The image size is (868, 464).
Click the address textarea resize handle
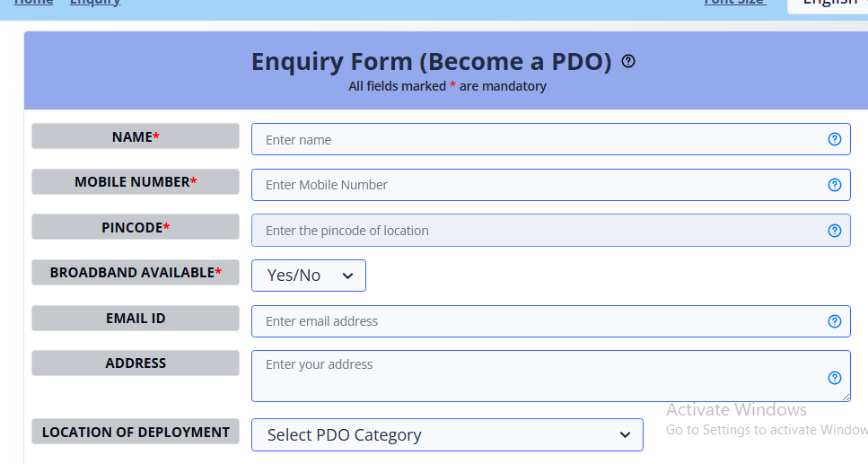pos(846,397)
